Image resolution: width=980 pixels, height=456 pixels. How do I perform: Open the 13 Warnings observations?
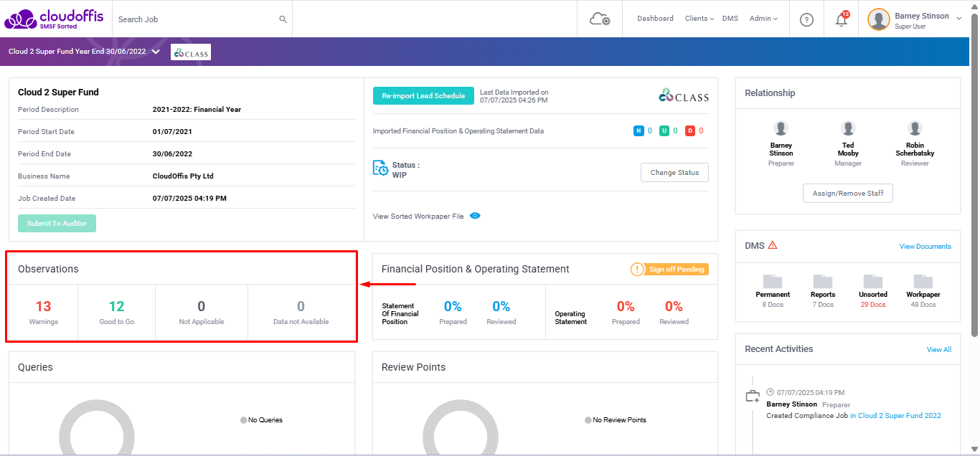click(43, 312)
